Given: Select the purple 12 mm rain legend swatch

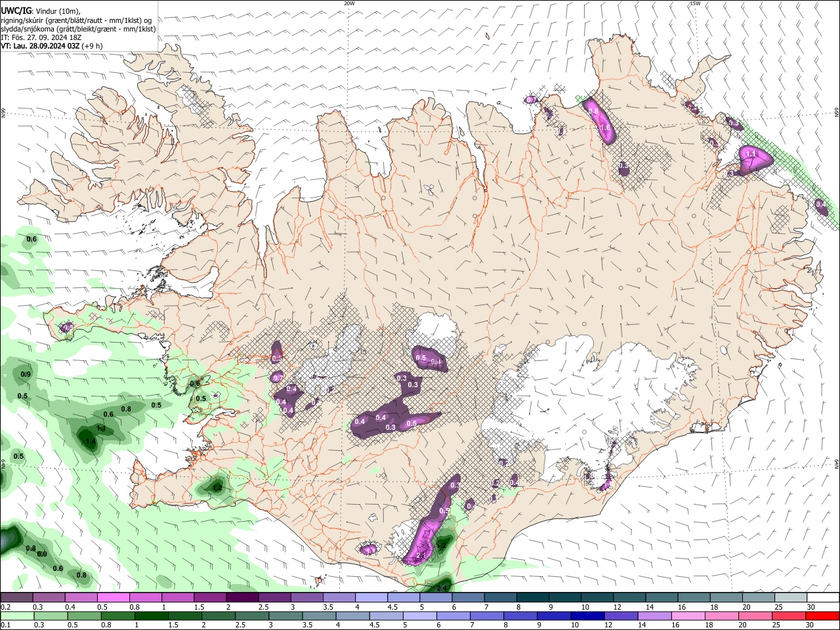Looking at the screenshot, I should point(621,616).
